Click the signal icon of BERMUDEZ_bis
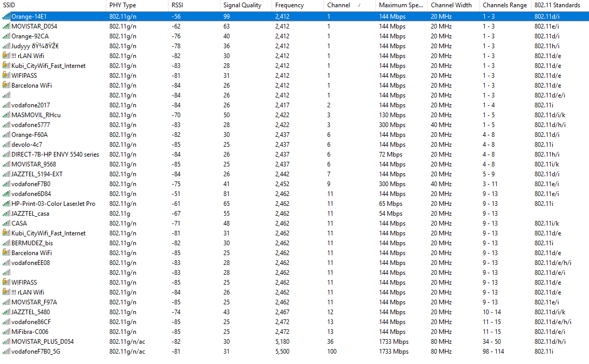This screenshot has height=364, width=589. (6, 243)
